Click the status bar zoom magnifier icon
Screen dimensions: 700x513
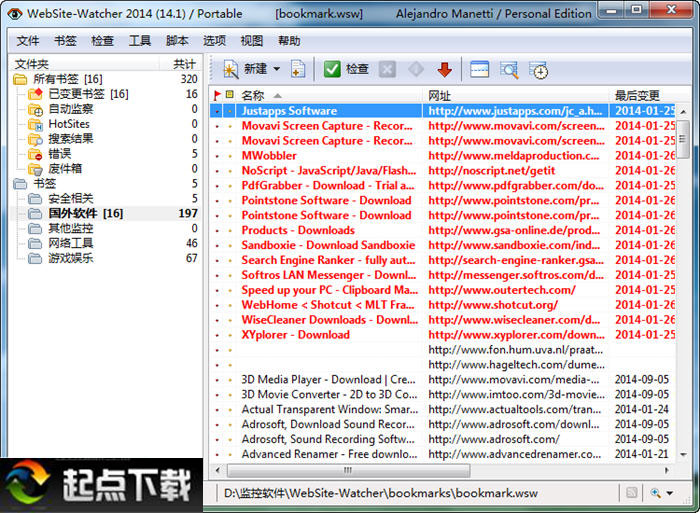tap(655, 493)
